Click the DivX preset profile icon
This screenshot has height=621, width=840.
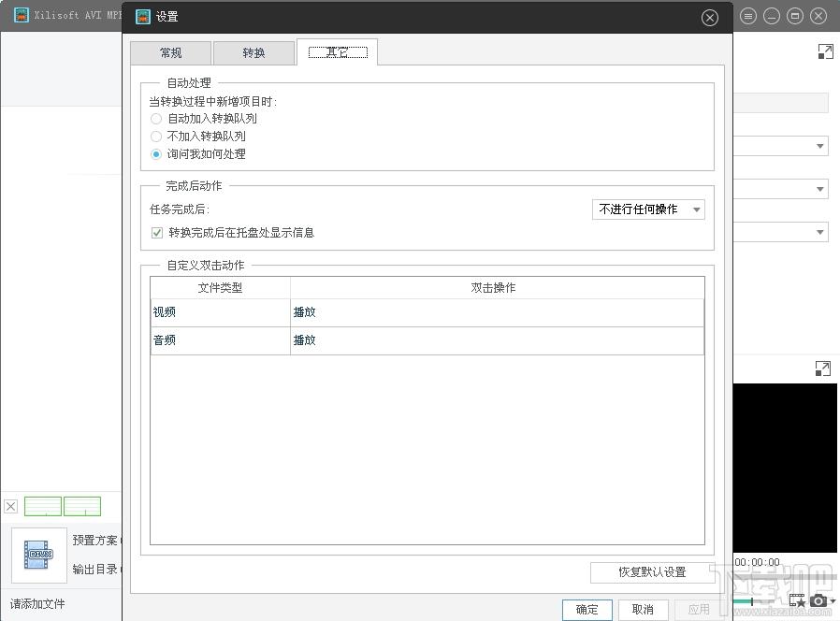38,555
